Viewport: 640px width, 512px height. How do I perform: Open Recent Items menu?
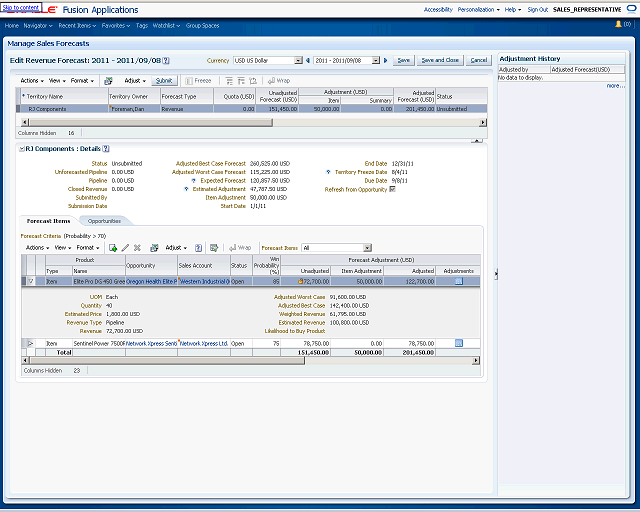tap(77, 26)
